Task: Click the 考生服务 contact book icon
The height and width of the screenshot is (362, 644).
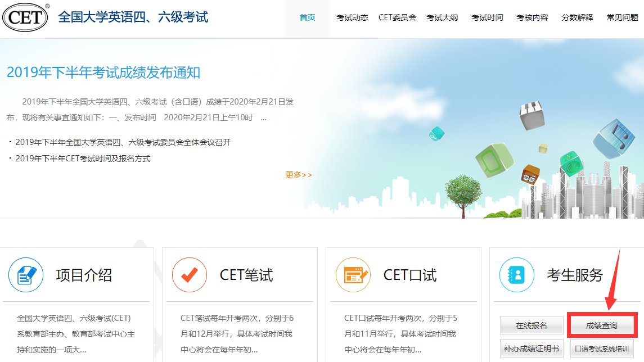Action: pos(517,274)
